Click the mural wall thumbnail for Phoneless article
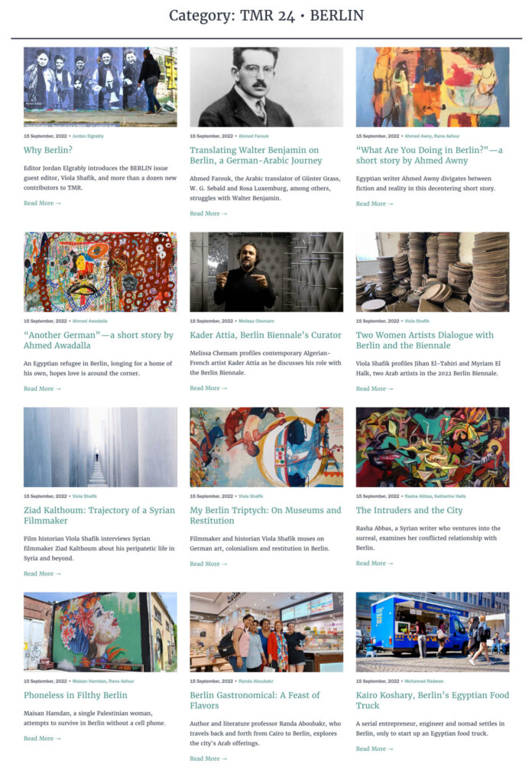The image size is (532, 783). click(100, 632)
